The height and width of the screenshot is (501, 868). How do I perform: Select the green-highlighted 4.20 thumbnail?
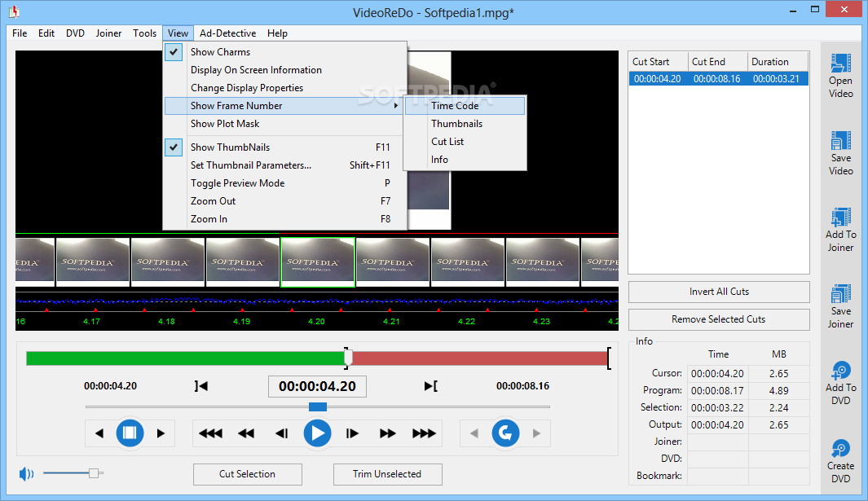(x=318, y=262)
